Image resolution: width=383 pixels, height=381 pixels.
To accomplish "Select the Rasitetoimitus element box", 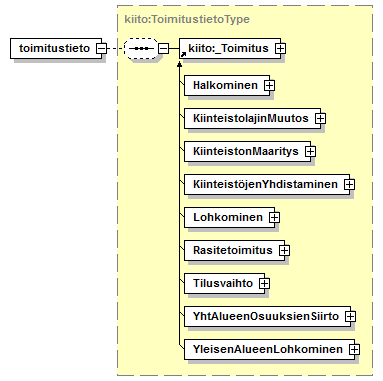I will pos(234,251).
